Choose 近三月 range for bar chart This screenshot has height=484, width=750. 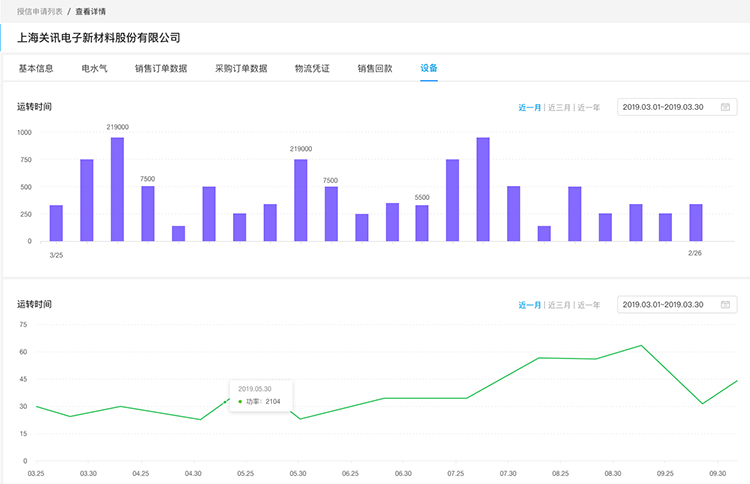pos(559,107)
